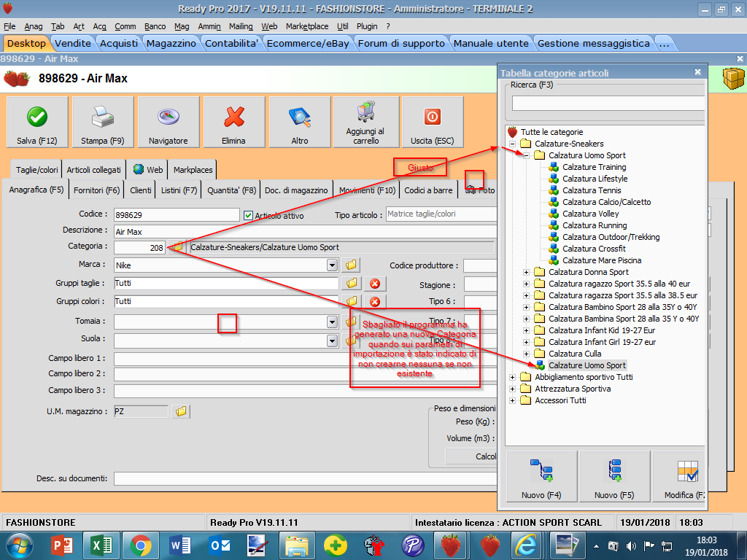The width and height of the screenshot is (747, 560).
Task: Click the Ricerca (F3) search field
Action: (x=608, y=103)
